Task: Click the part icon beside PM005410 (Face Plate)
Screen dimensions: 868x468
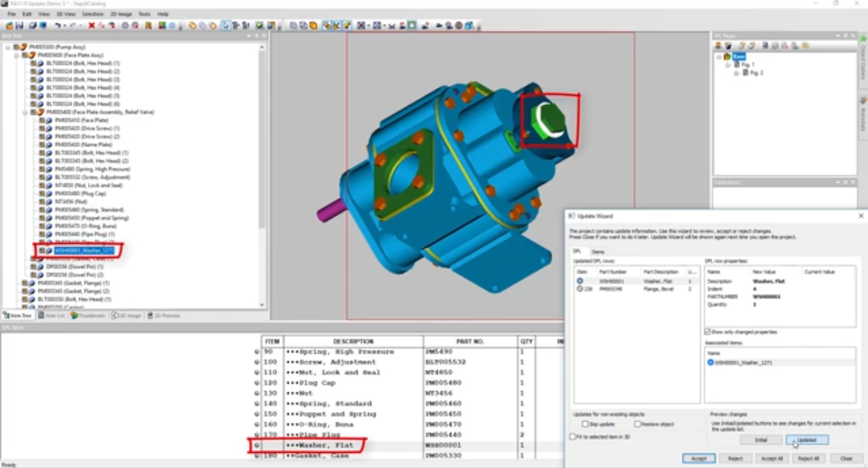Action: pos(49,120)
